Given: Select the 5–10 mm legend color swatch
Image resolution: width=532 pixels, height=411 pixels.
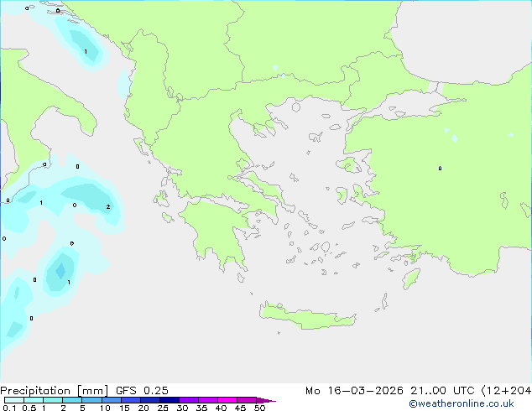Looking at the screenshot, I should [91, 400].
